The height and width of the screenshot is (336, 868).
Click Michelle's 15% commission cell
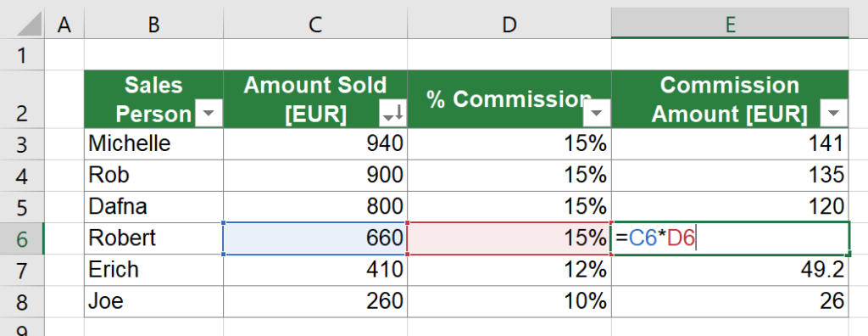pyautogui.click(x=509, y=144)
